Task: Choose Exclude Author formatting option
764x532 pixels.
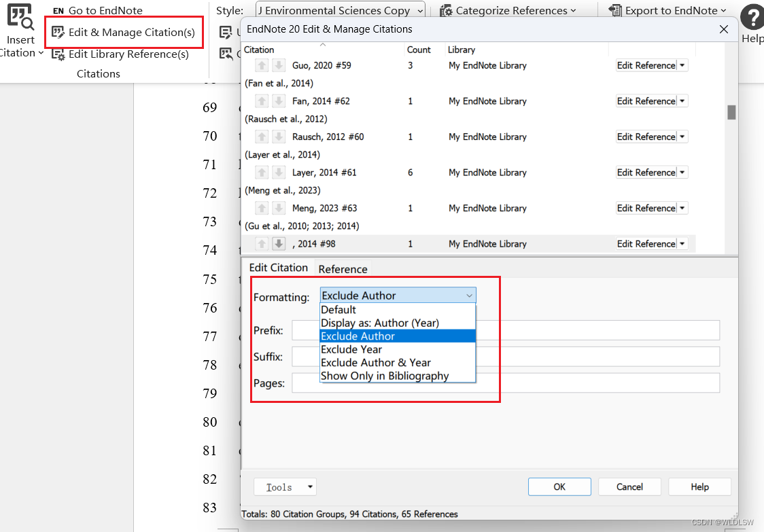Action: [x=398, y=336]
